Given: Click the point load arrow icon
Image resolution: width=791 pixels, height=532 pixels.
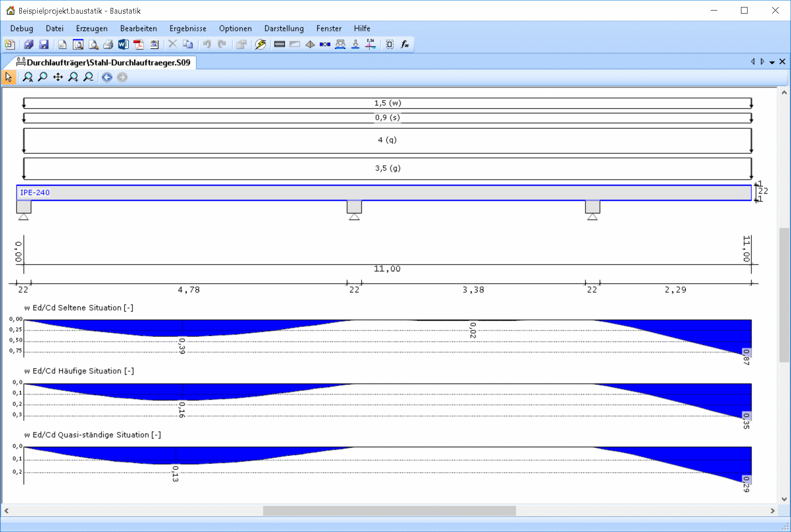Looking at the screenshot, I should (356, 44).
